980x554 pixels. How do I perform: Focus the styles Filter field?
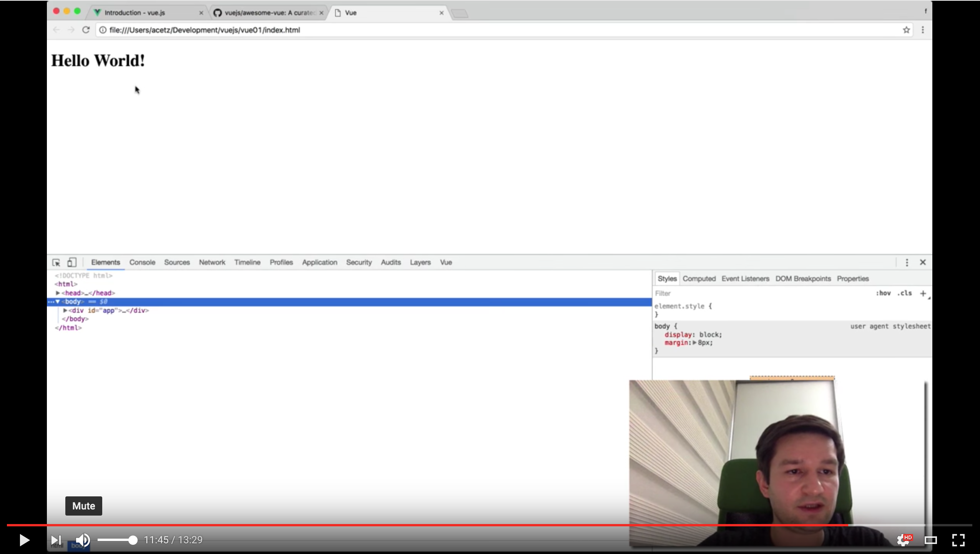[x=761, y=294]
